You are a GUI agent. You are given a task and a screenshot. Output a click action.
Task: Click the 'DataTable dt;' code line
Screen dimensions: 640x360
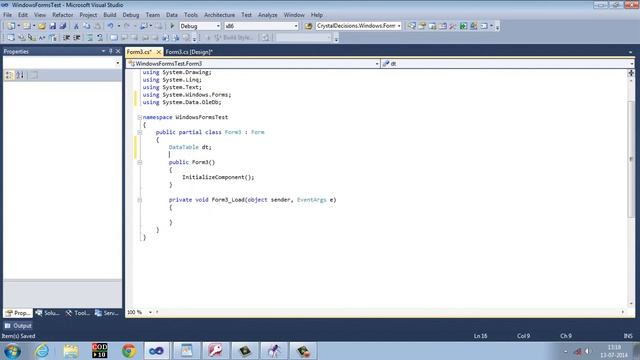pos(190,147)
